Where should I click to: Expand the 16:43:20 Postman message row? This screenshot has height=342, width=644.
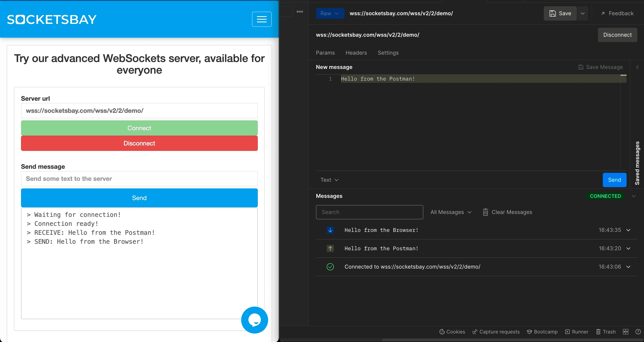[628, 248]
